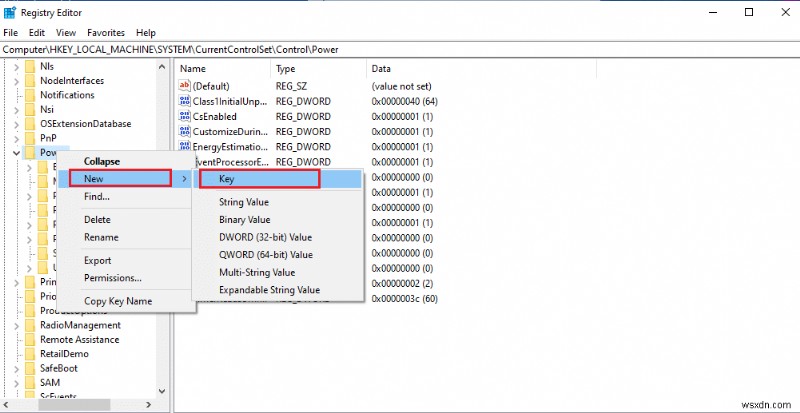Choose QWORD (64-bit) Value
The height and width of the screenshot is (413, 800).
tap(277, 255)
